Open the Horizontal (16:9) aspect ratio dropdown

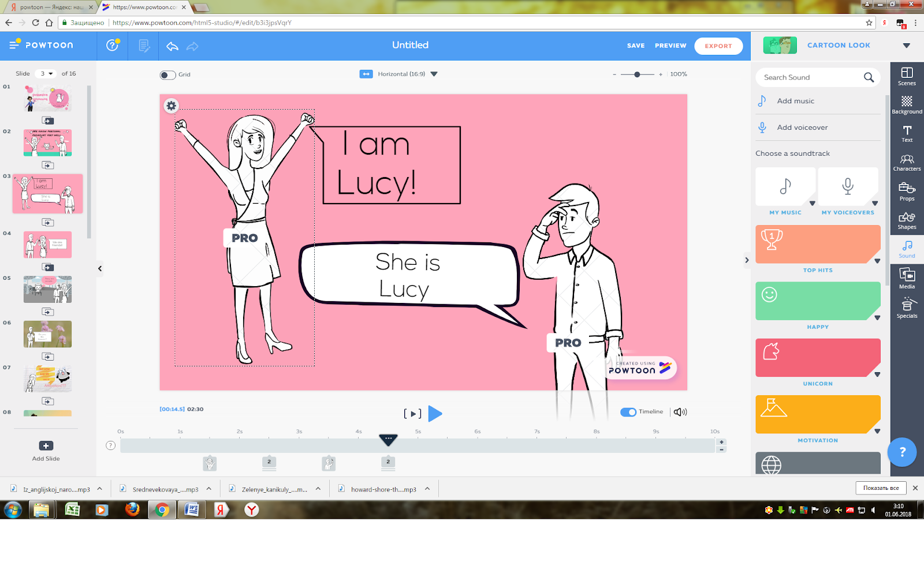tap(434, 74)
